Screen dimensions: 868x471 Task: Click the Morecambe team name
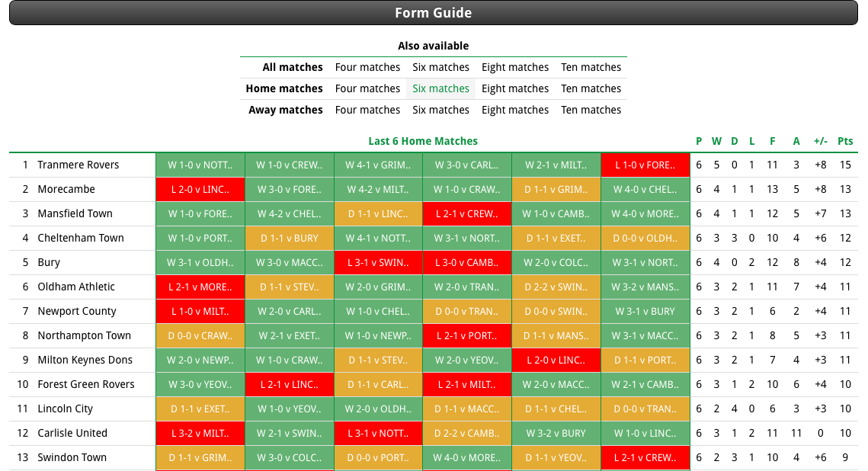[66, 189]
